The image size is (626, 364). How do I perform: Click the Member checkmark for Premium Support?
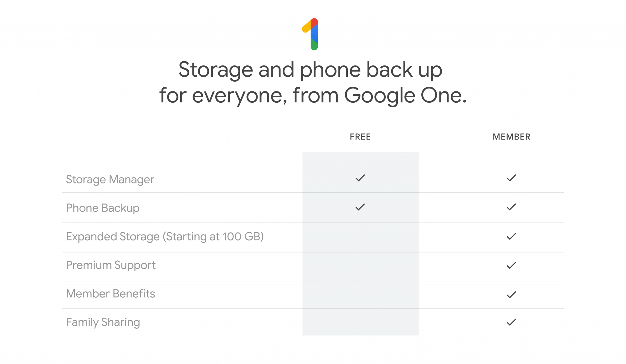tap(511, 265)
